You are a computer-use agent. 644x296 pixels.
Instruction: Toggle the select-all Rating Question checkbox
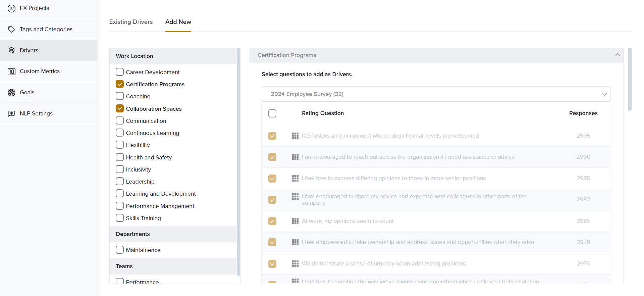(272, 113)
